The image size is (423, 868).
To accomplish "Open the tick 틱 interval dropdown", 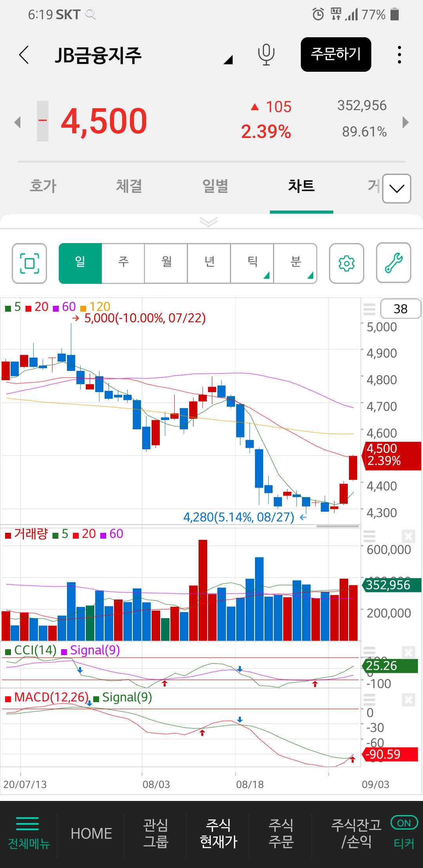I will [253, 263].
